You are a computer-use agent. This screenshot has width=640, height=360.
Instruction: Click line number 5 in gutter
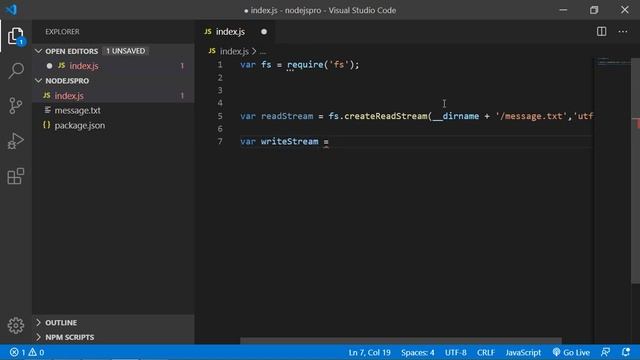[x=220, y=116]
